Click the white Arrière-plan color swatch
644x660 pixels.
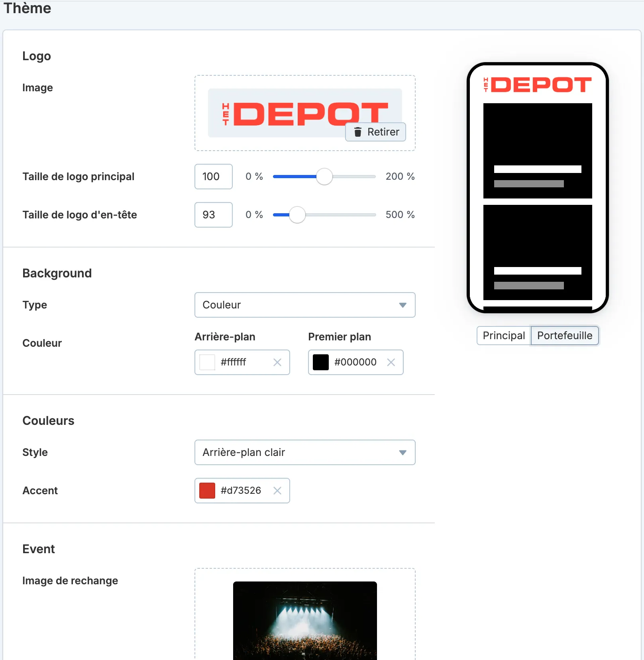pos(207,362)
